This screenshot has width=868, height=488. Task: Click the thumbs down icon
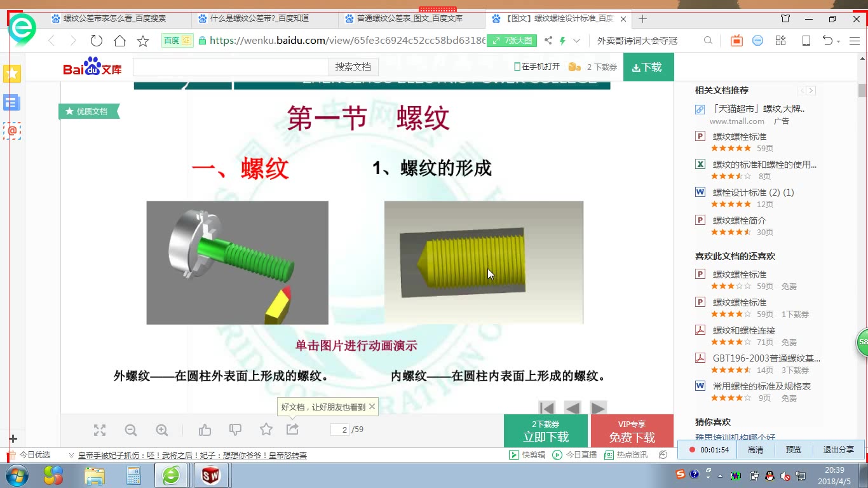tap(236, 430)
